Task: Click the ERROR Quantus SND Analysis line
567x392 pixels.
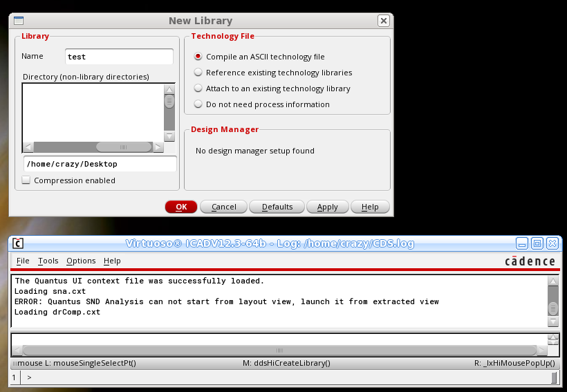Action: [226, 301]
